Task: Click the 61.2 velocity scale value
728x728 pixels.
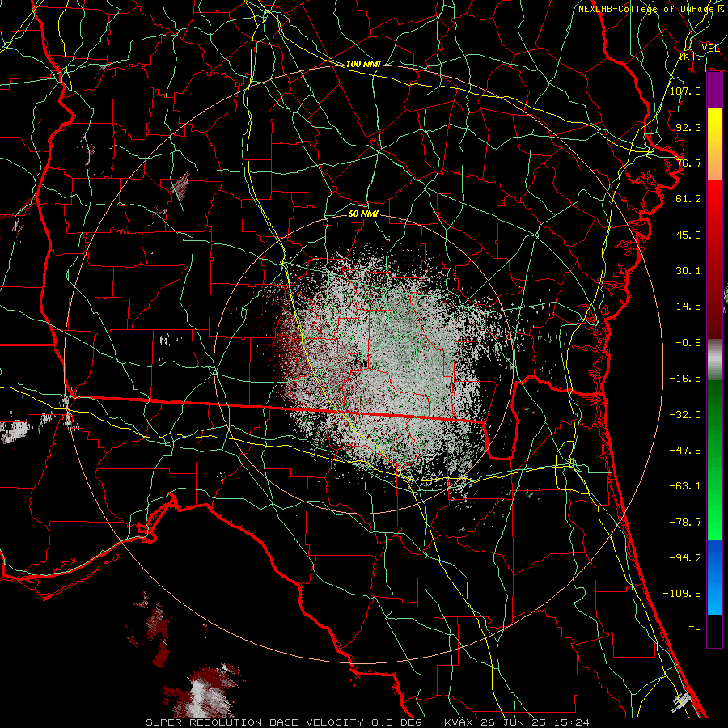Action: pos(688,199)
